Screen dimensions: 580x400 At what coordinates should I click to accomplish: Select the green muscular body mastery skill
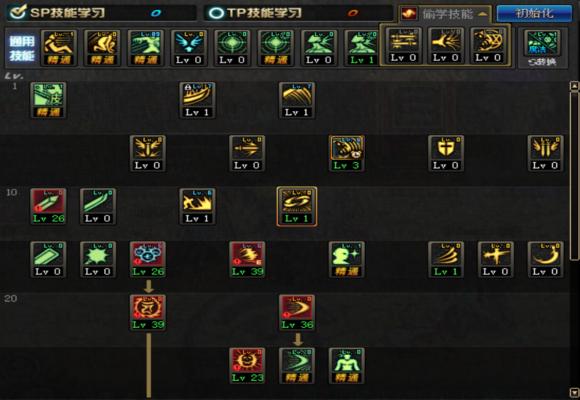[347, 365]
